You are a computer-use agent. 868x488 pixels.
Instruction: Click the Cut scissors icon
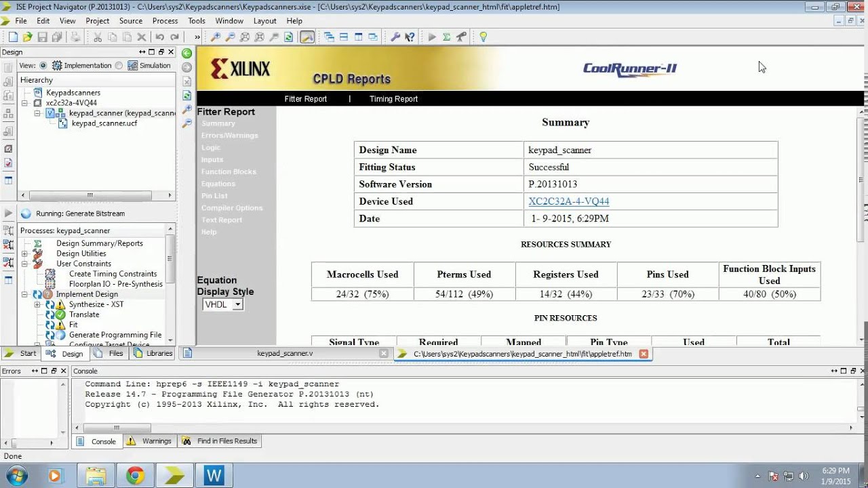tap(97, 37)
